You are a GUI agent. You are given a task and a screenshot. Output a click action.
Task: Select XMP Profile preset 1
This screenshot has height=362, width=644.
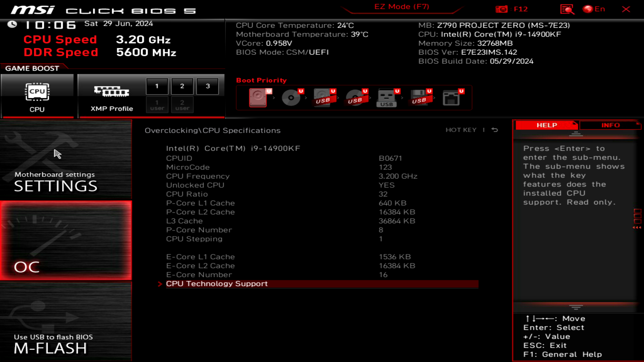[x=157, y=86]
